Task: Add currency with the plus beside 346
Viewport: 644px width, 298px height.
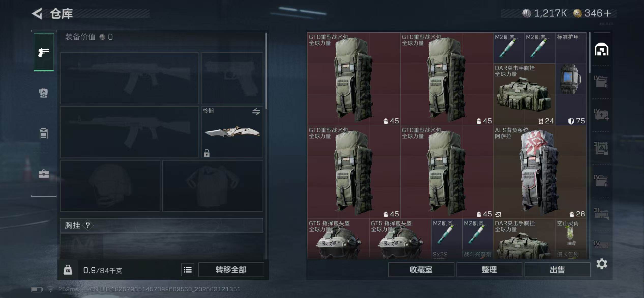Action: pos(607,13)
